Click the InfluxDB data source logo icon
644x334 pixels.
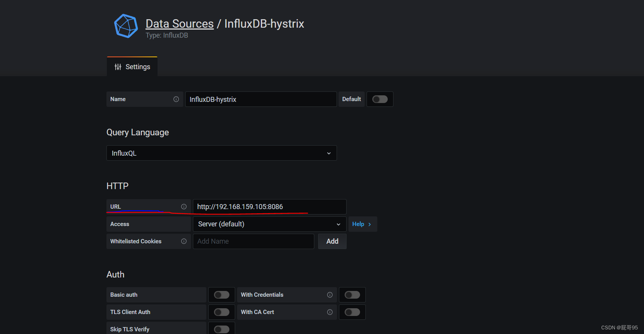click(126, 26)
